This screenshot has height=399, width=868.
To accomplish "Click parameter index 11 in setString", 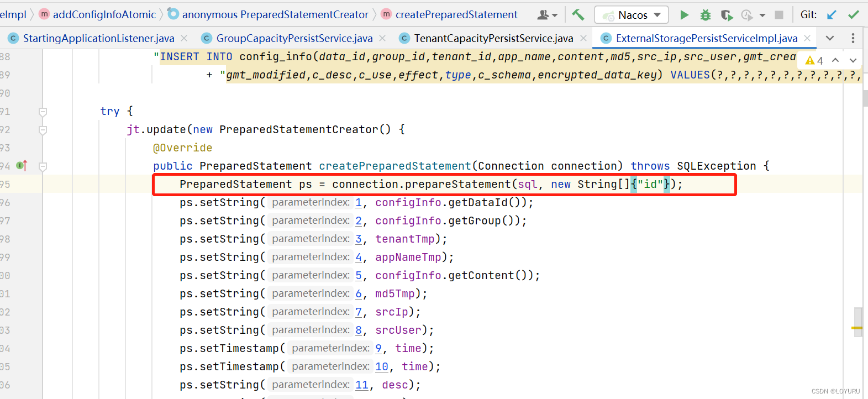I will (x=362, y=385).
